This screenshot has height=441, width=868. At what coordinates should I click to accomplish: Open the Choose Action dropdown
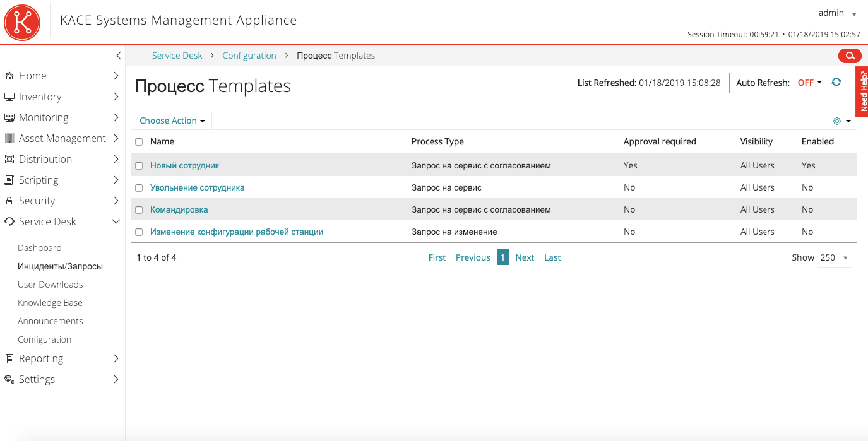click(x=172, y=121)
